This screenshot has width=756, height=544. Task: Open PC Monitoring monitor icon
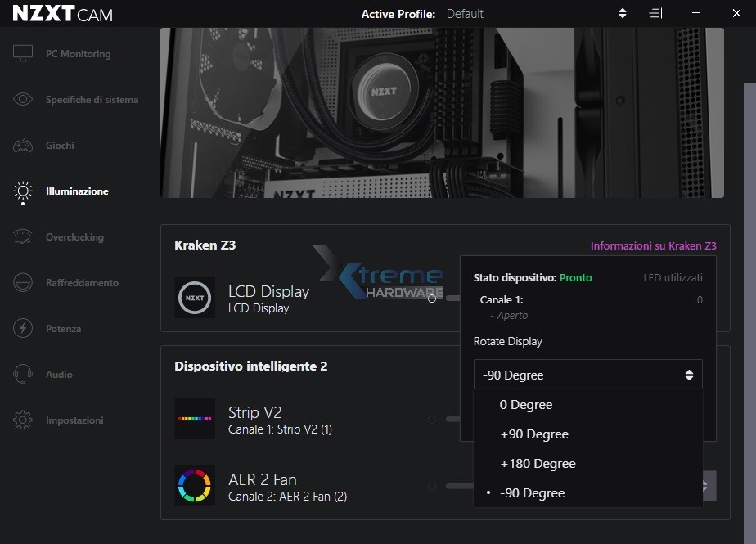coord(23,53)
